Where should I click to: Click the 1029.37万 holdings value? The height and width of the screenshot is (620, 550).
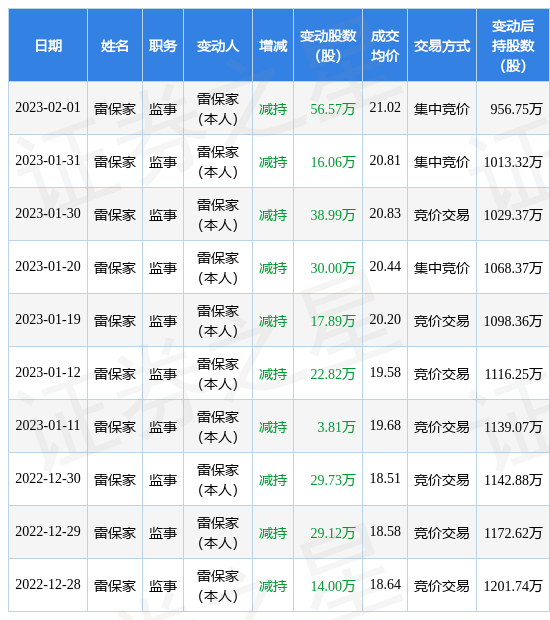click(x=513, y=215)
